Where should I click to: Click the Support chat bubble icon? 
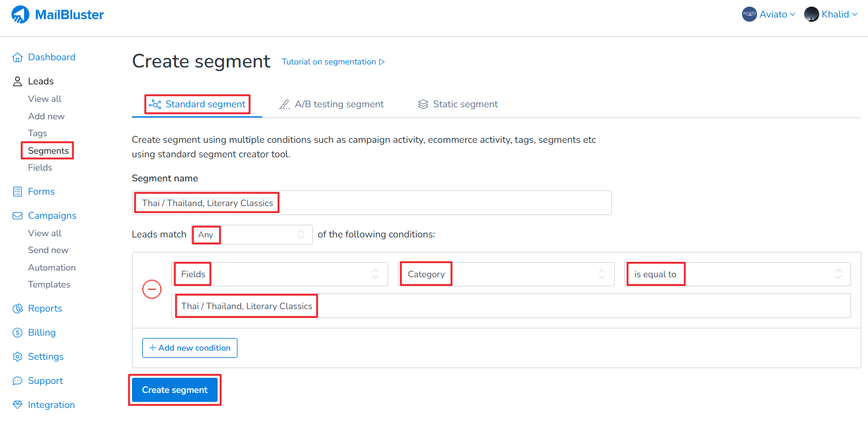[17, 381]
